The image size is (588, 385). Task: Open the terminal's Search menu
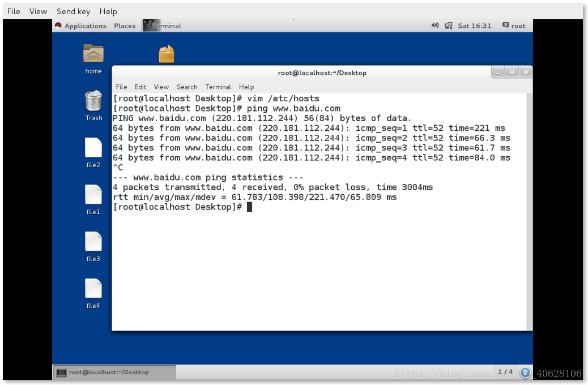187,87
